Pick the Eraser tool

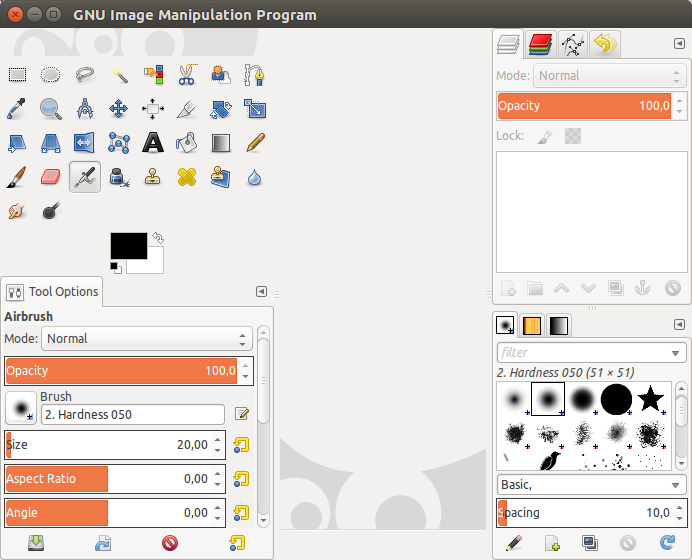coord(50,177)
